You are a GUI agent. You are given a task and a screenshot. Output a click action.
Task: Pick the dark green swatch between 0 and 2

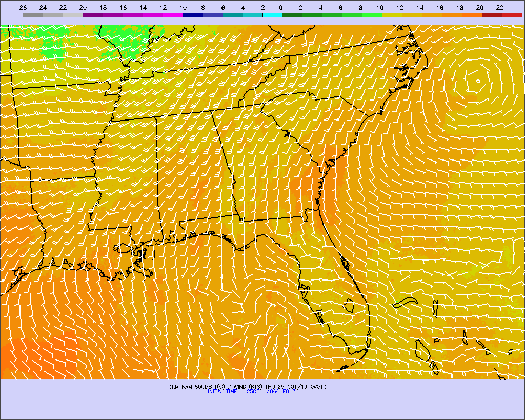tap(293, 15)
